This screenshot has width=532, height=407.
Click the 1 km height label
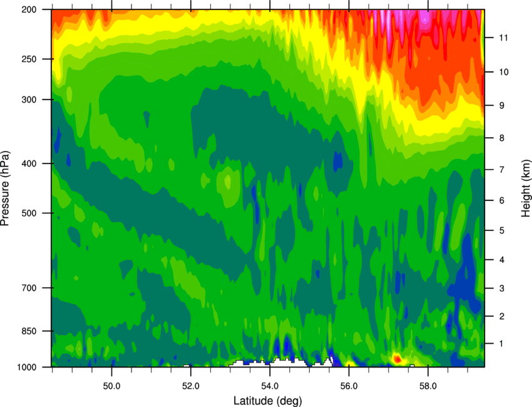(x=502, y=344)
